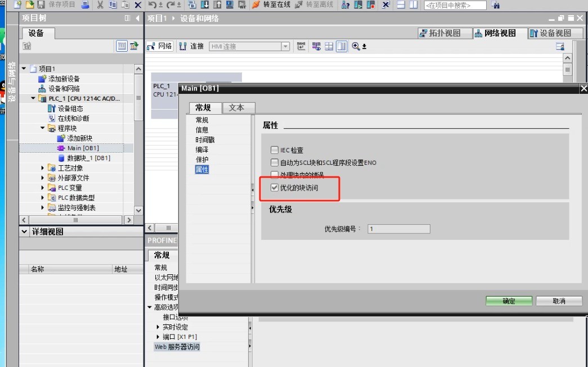Open the HMI 连接 connection type dropdown

coord(285,47)
